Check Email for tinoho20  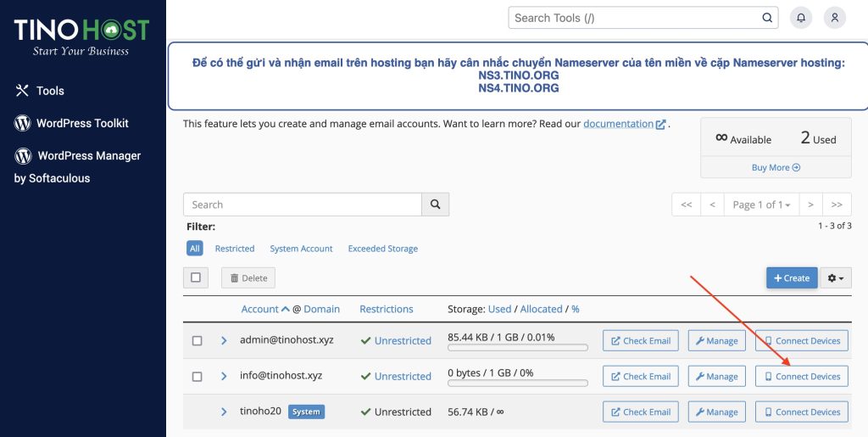(641, 412)
